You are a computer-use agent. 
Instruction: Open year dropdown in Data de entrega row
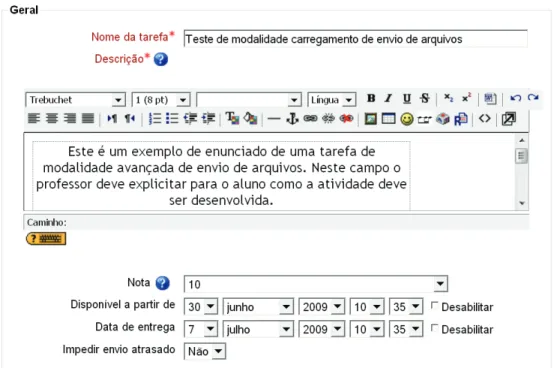pos(322,329)
